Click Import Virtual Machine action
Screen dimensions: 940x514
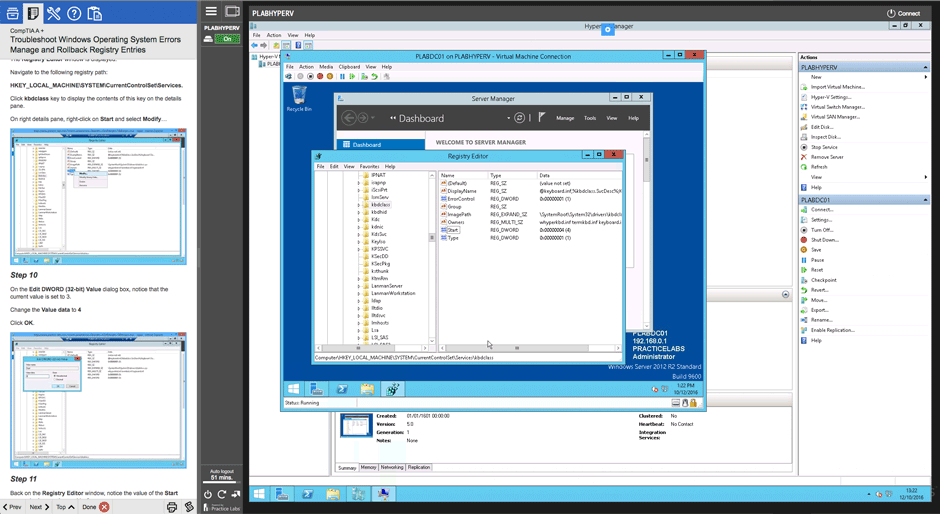[x=837, y=87]
